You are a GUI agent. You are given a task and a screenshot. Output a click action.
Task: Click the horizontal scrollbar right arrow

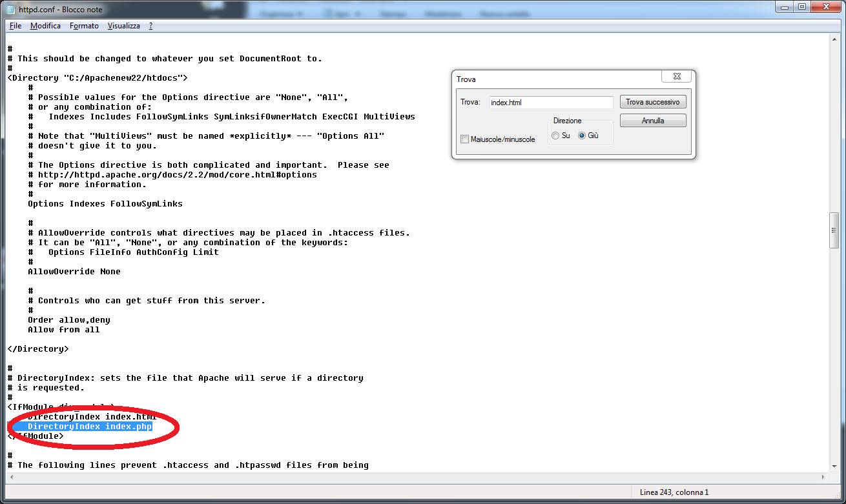click(x=823, y=478)
